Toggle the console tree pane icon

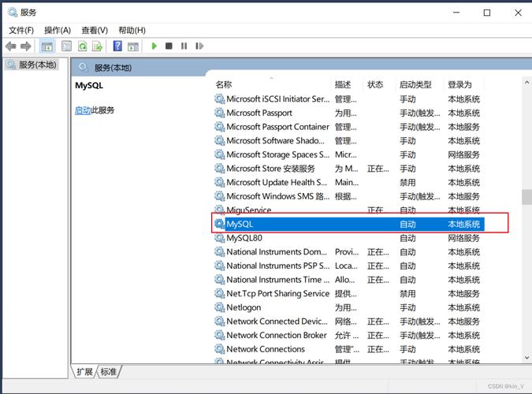coord(47,46)
